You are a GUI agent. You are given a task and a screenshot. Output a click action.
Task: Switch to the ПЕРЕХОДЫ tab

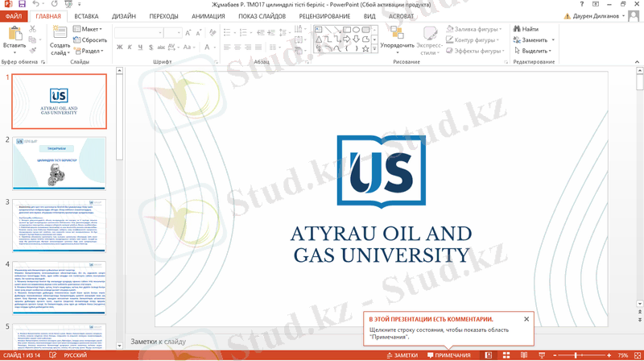click(163, 16)
